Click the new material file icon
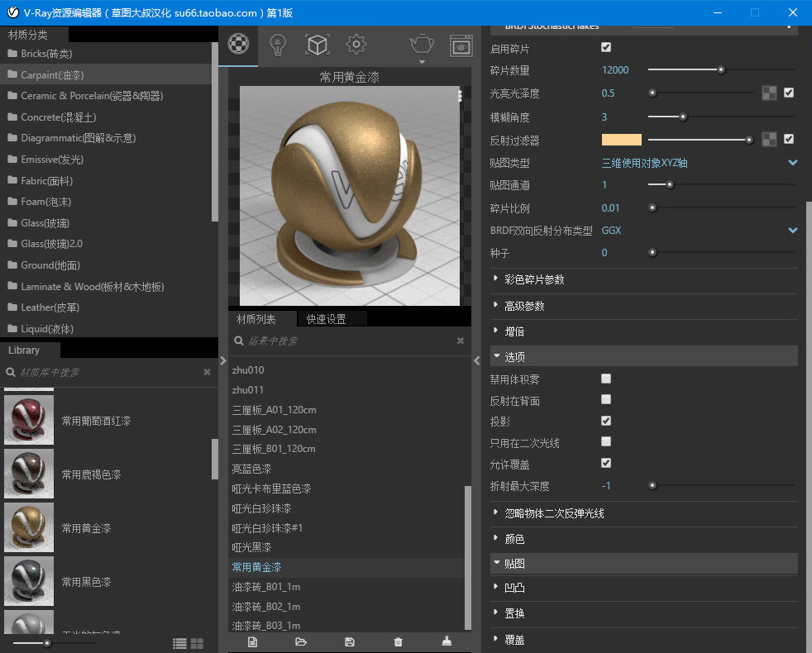The height and width of the screenshot is (653, 812). pyautogui.click(x=252, y=642)
